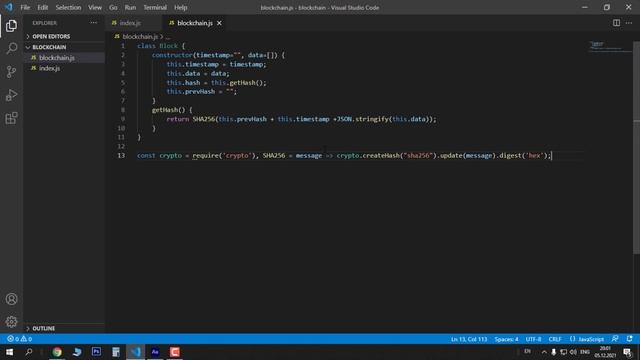Click errors and warnings status indicator
This screenshot has height=360, width=640.
19,339
